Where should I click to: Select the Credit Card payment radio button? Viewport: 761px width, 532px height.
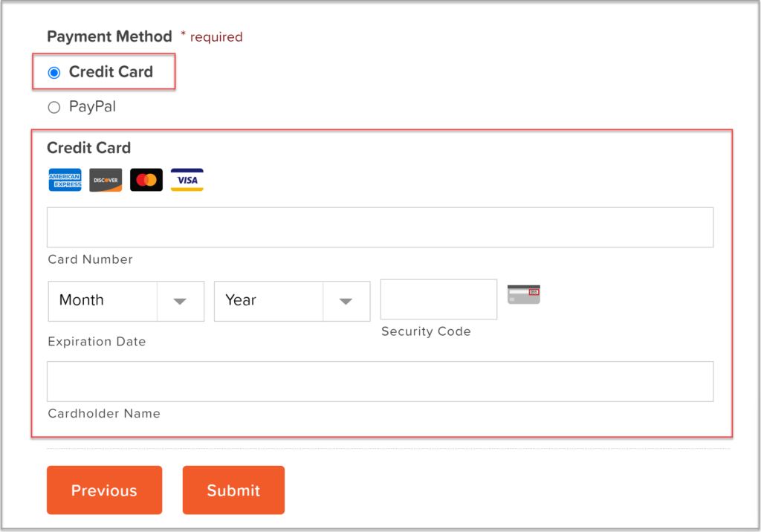coord(54,72)
